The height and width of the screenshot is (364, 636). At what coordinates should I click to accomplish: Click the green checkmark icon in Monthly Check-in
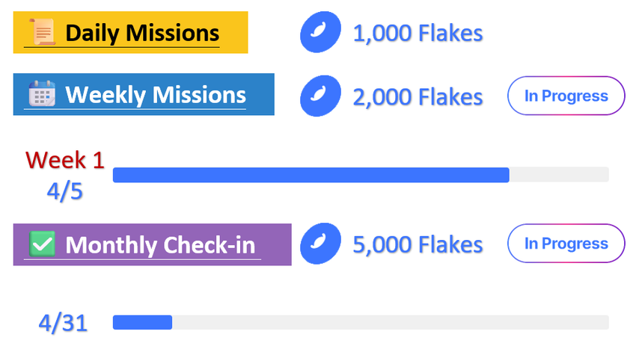pos(40,244)
